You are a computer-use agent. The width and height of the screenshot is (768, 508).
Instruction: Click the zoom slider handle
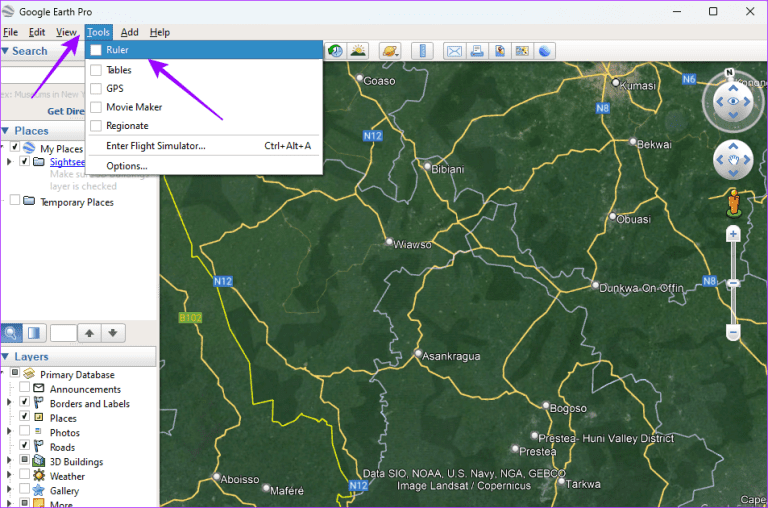click(x=733, y=283)
